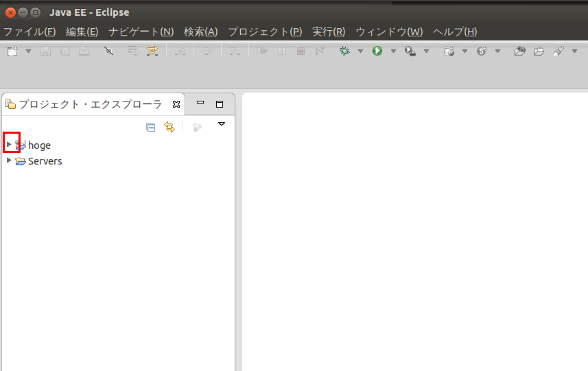Click the Step Into debug icon
588x371 pixels.
(180, 51)
